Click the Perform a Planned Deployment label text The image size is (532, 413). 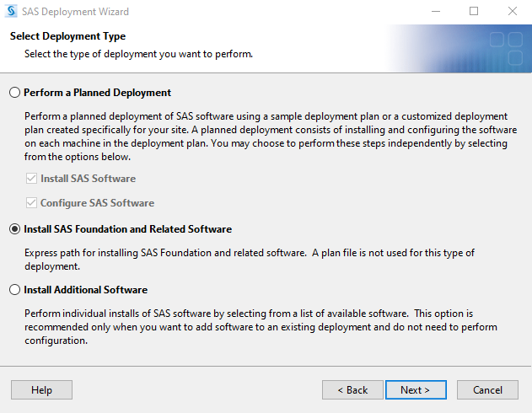point(97,93)
